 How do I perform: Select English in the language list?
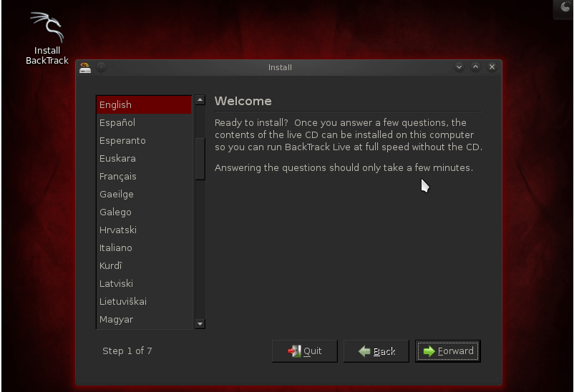pyautogui.click(x=144, y=104)
